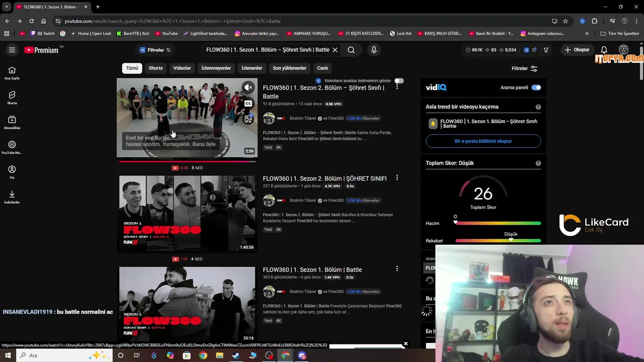Toggle captions CC on the preview video
644x362 pixels.
click(248, 104)
